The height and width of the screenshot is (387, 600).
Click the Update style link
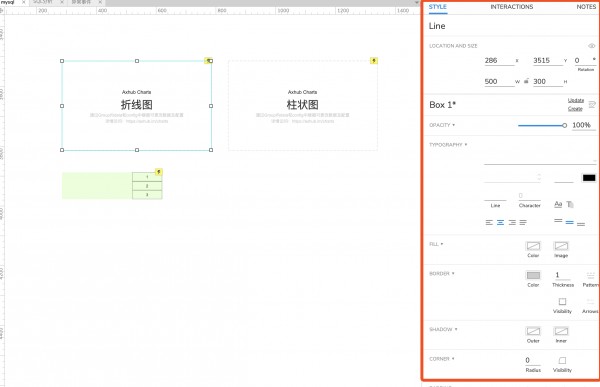576,100
